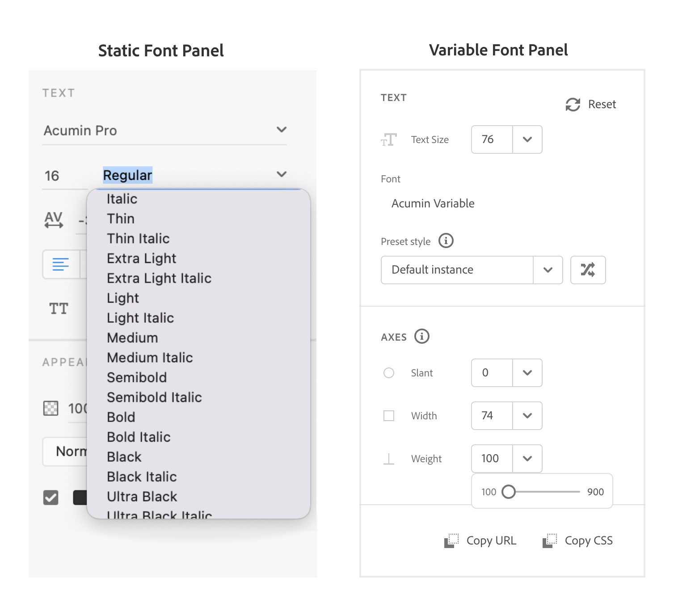Click the shuffle icon beside Default instance

[x=588, y=270]
